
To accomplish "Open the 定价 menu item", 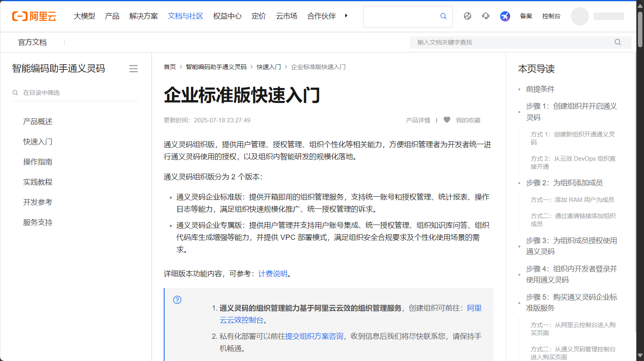I will tap(259, 16).
